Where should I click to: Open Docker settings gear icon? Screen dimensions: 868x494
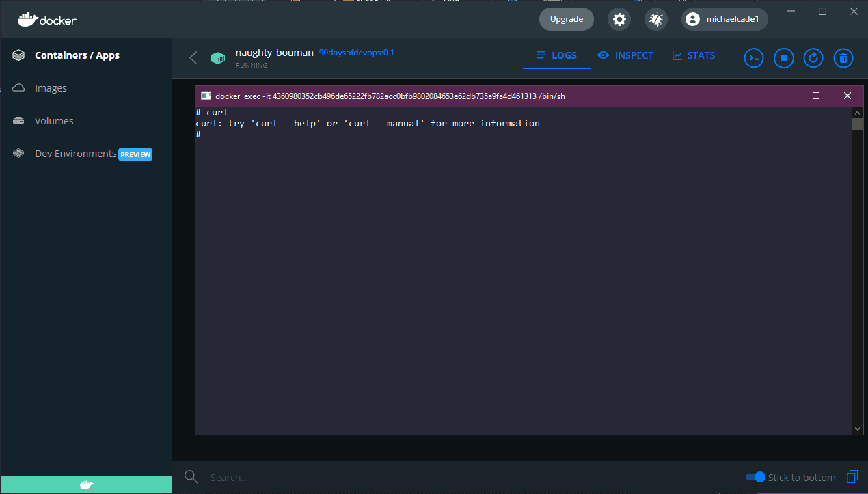click(619, 19)
